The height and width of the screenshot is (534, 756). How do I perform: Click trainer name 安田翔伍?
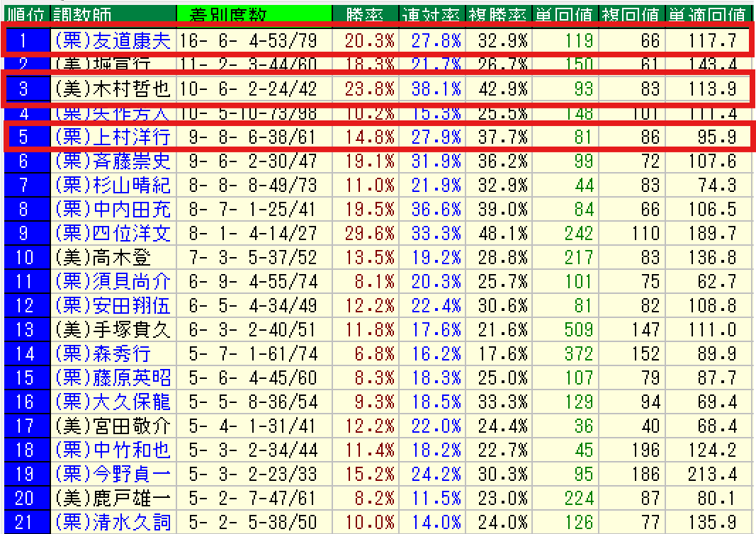[112, 305]
